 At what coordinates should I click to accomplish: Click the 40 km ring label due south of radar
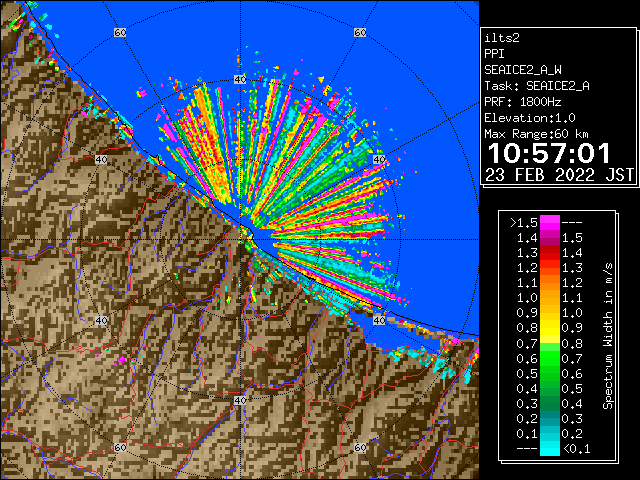coord(240,400)
